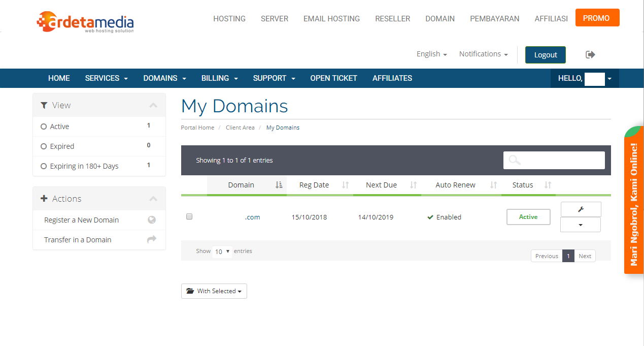Click the Ardetamedia logo

point(85,21)
